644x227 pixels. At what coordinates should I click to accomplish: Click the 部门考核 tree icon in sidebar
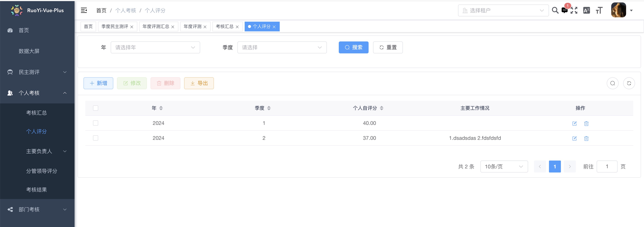click(x=10, y=209)
